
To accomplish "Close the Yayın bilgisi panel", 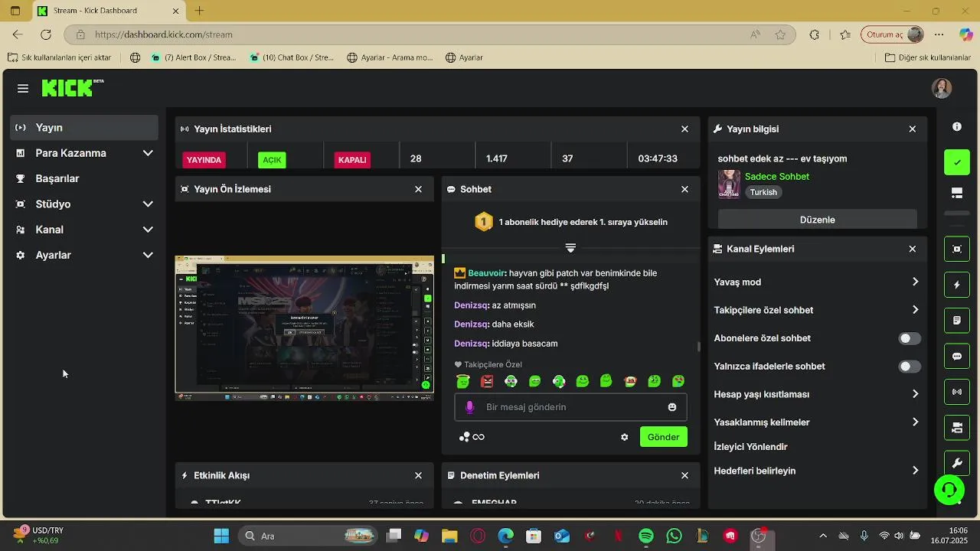I will tap(912, 129).
